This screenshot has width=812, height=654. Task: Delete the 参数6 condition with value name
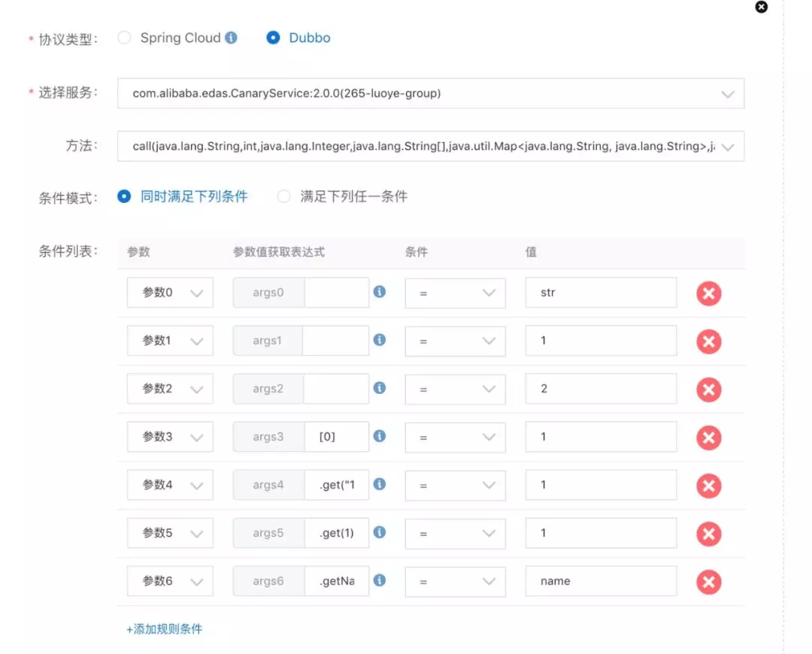click(708, 582)
